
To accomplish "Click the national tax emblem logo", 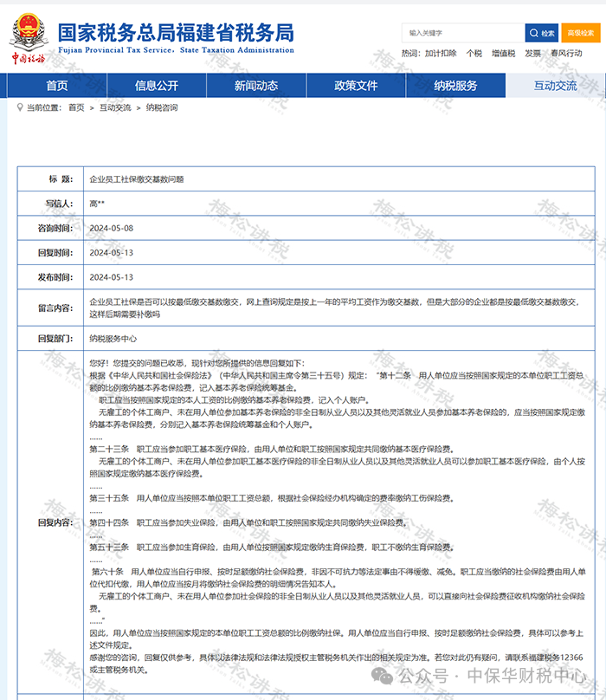I will click(x=29, y=39).
